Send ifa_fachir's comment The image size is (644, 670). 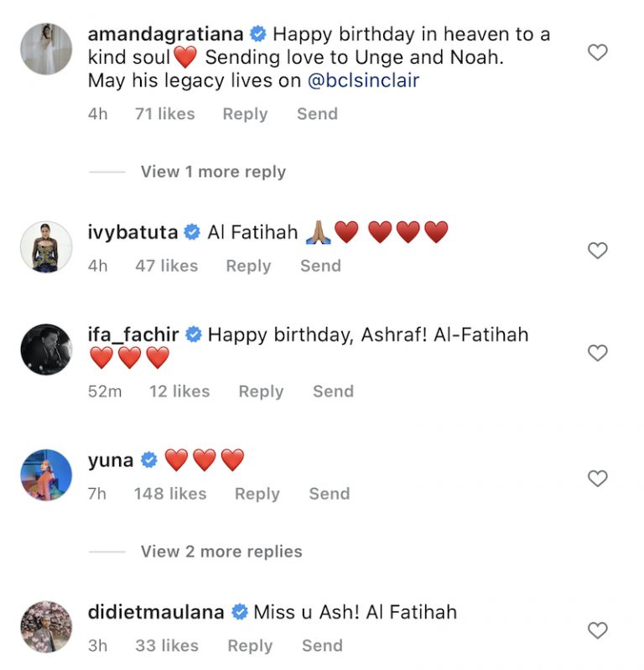(334, 392)
